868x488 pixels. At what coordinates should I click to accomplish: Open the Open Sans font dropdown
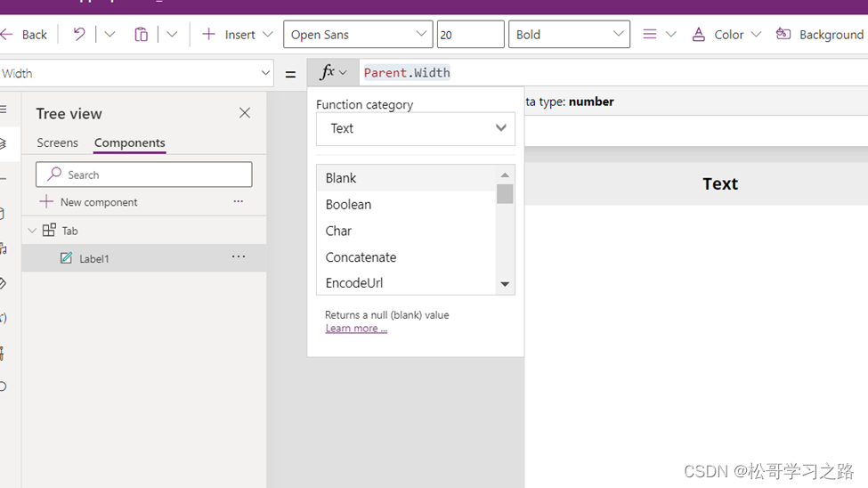coord(358,35)
